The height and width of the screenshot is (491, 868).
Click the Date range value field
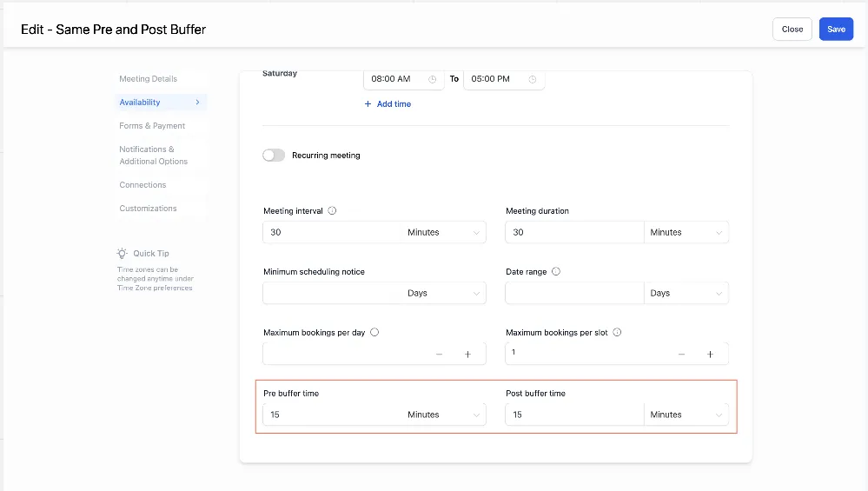click(574, 293)
